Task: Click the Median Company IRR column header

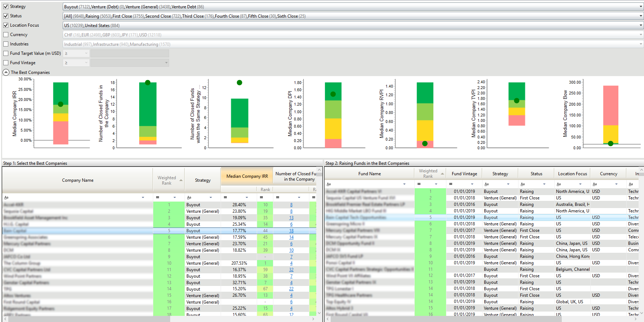Action: (x=247, y=176)
